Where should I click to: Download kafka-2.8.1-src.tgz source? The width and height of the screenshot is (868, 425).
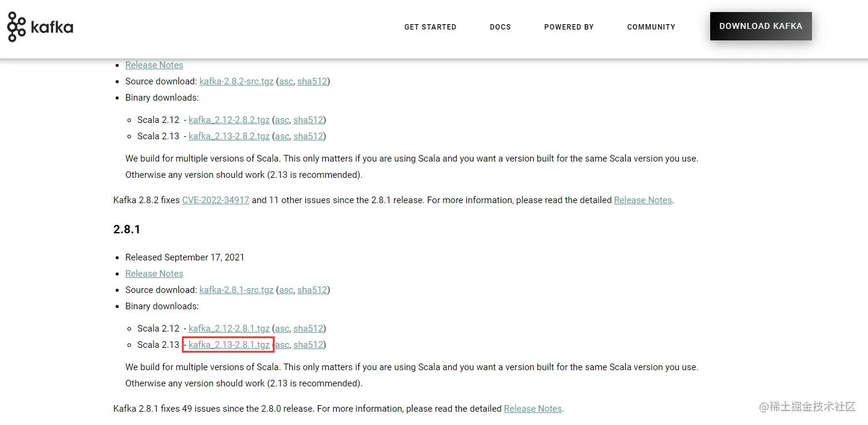click(236, 290)
